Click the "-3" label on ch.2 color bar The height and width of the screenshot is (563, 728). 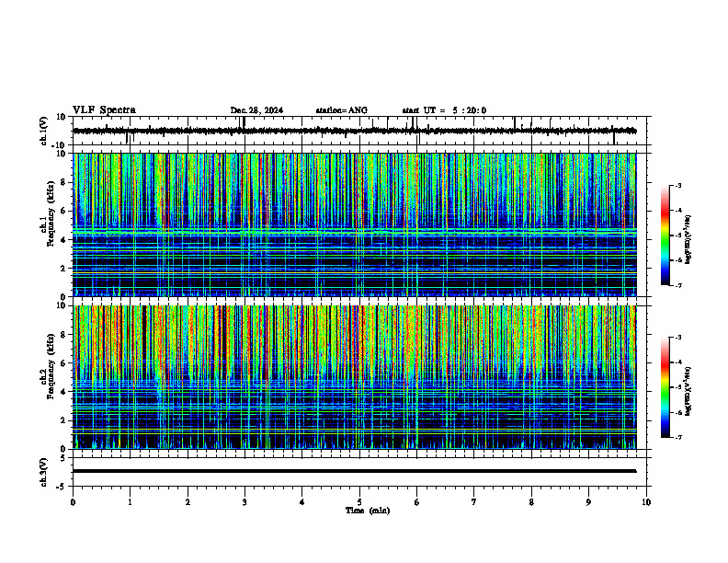tap(678, 338)
